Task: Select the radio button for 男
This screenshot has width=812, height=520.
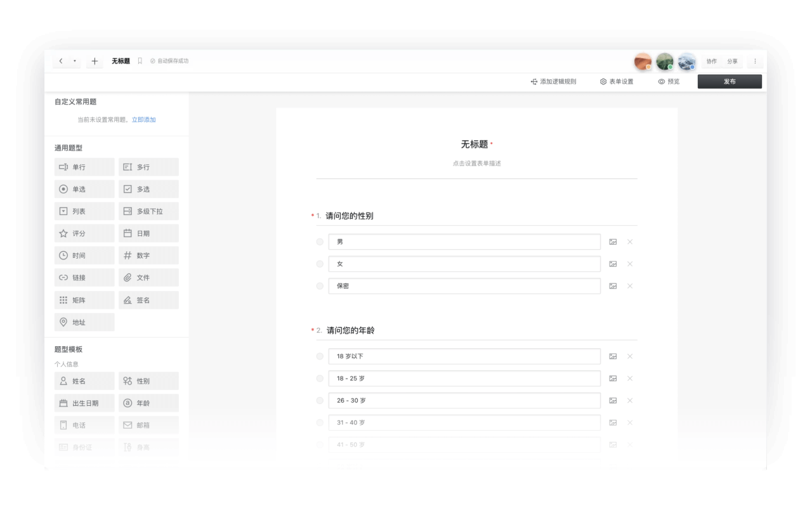Action: 320,242
